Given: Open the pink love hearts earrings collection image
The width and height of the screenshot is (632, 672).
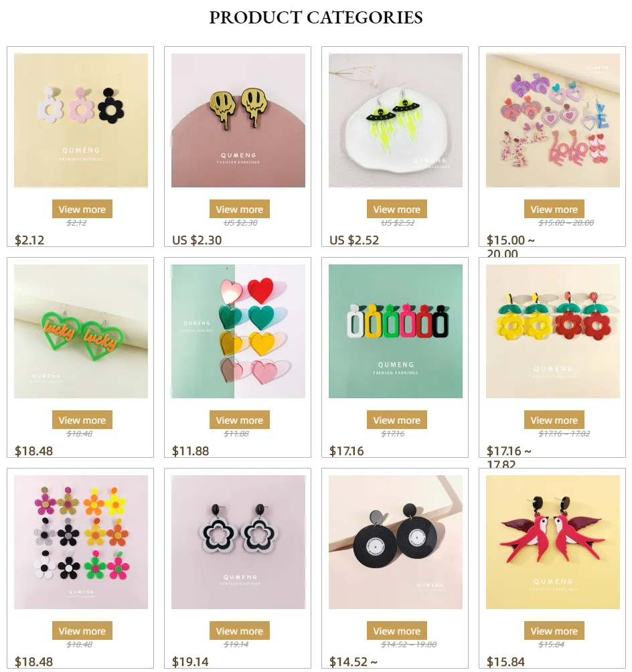Looking at the screenshot, I should (x=553, y=120).
